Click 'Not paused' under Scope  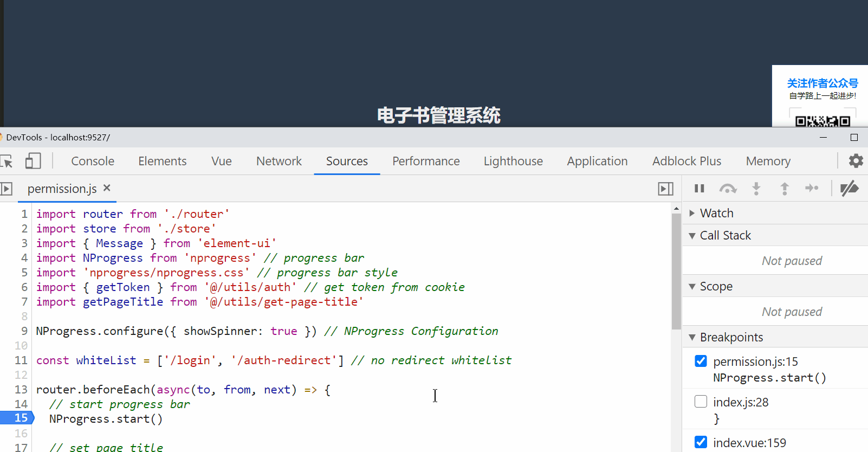click(792, 312)
